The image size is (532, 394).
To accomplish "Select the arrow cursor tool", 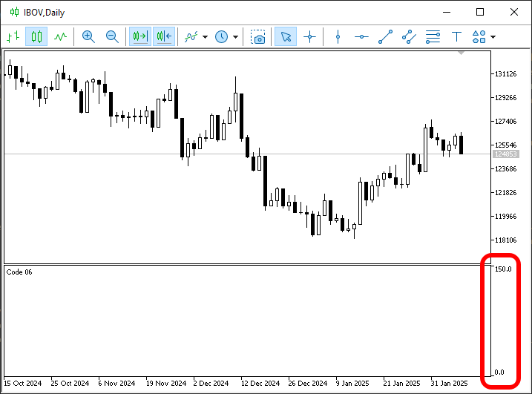I will (286, 36).
